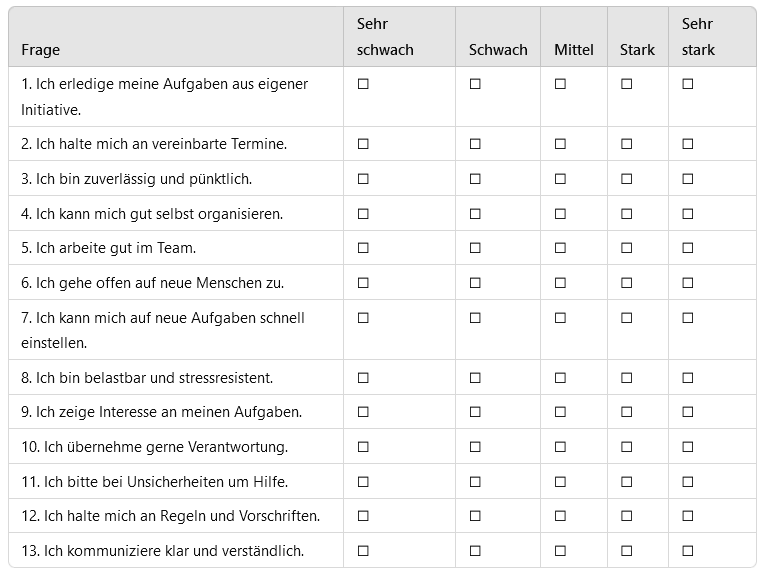Mark 'Stark' for vereinbarte Termine question

(626, 144)
